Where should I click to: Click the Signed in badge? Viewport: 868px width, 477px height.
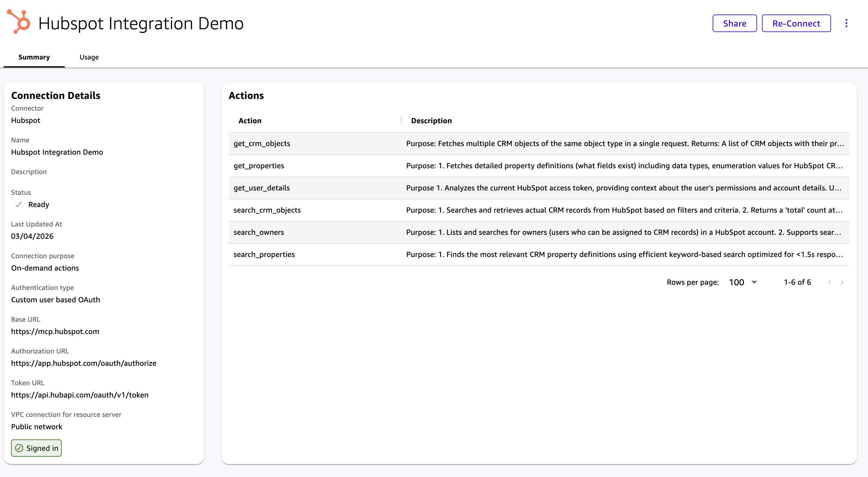click(36, 448)
